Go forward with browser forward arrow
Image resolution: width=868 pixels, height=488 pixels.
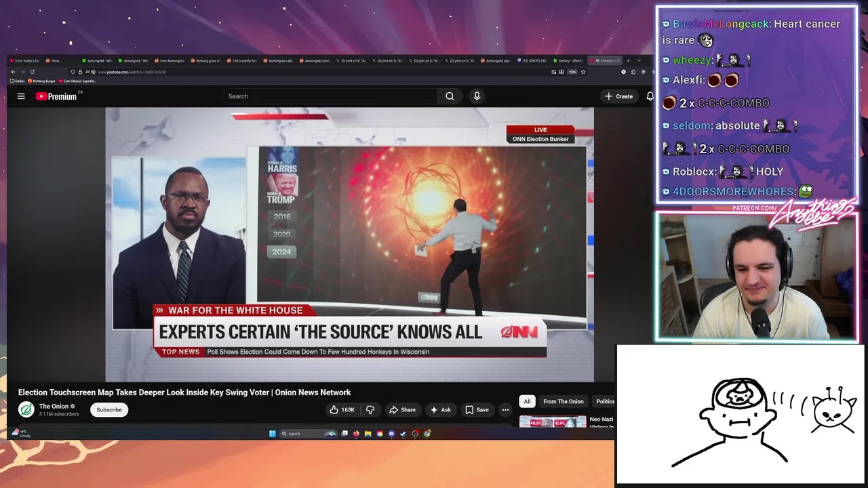coord(22,72)
